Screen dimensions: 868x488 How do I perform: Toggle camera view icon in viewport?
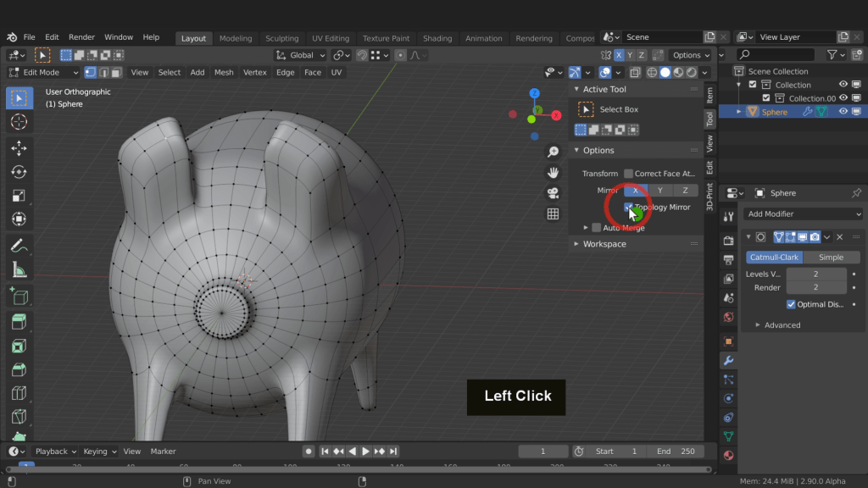pos(553,193)
